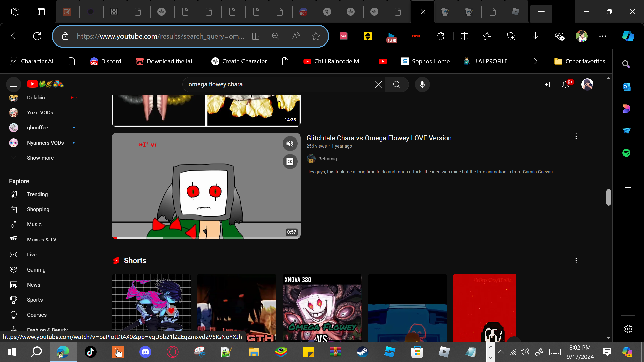Expand Show more subscriptions
This screenshot has width=644, height=362.
click(x=40, y=158)
